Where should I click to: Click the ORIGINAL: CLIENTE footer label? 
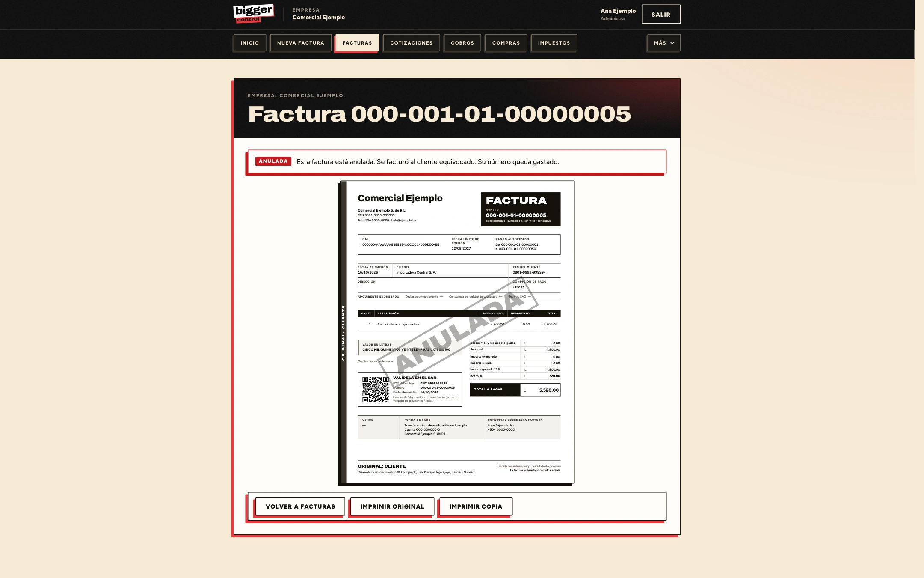coord(382,466)
